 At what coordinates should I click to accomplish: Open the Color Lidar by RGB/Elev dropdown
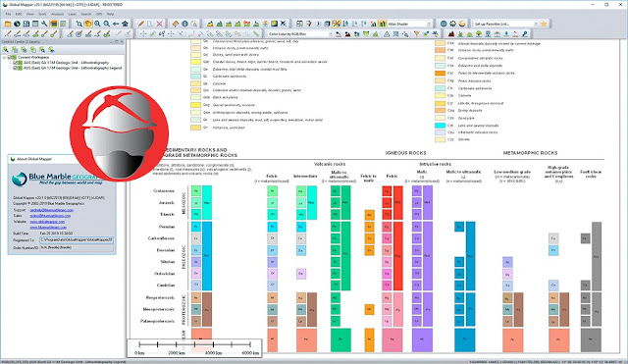tap(331, 34)
